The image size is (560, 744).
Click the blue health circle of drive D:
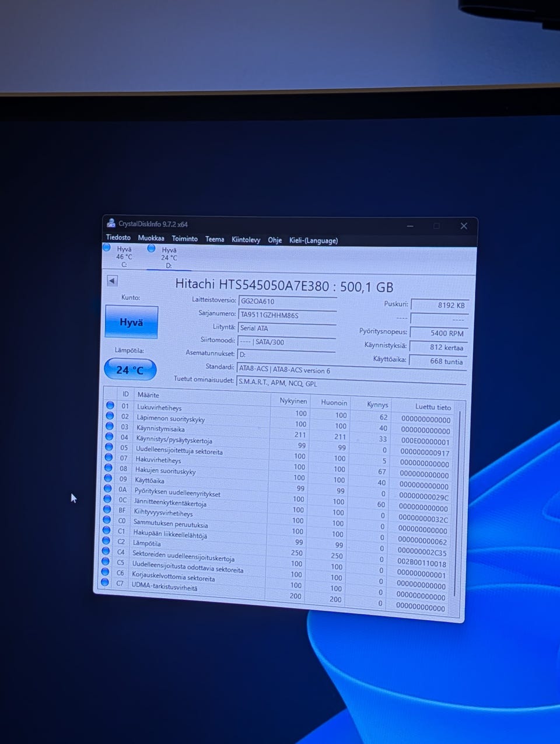pos(152,248)
